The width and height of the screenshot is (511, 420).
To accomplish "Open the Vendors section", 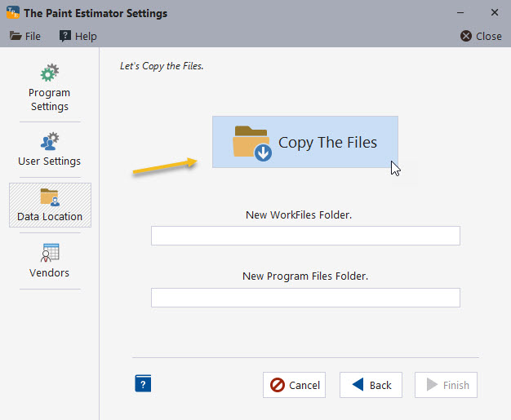I will pos(50,260).
